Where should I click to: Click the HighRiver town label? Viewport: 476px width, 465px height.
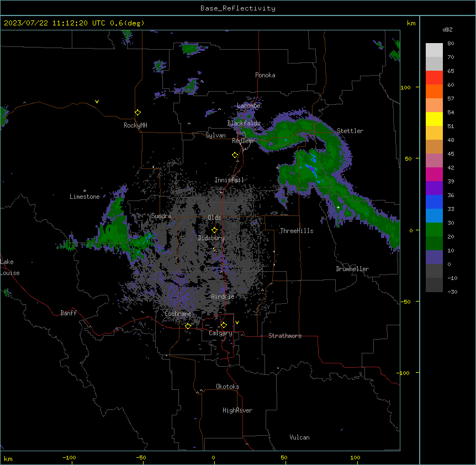tap(237, 410)
